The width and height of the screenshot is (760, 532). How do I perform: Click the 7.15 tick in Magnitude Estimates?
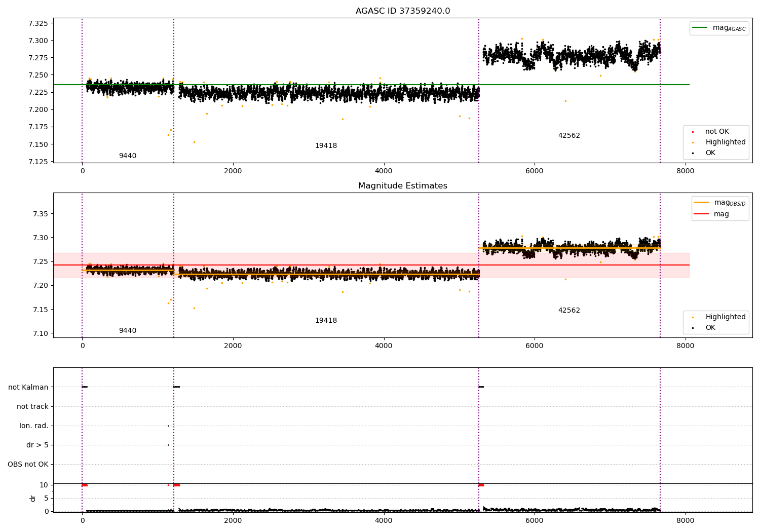pos(41,310)
